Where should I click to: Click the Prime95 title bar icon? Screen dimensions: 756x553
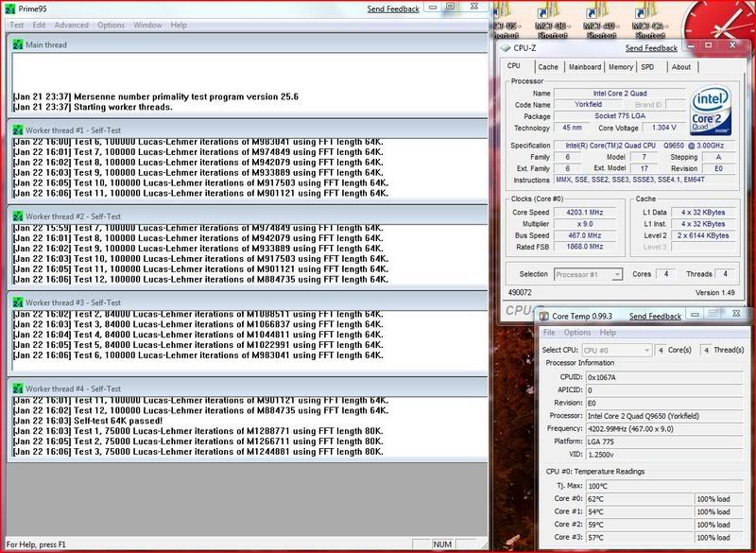pyautogui.click(x=9, y=9)
